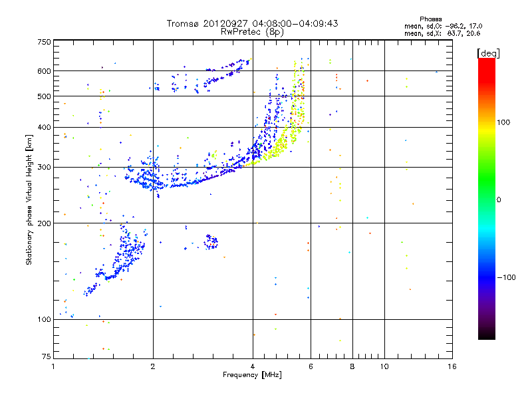Click the plot title 'Tromsø 20120927 04:08:00-04:09:43'

click(252, 23)
